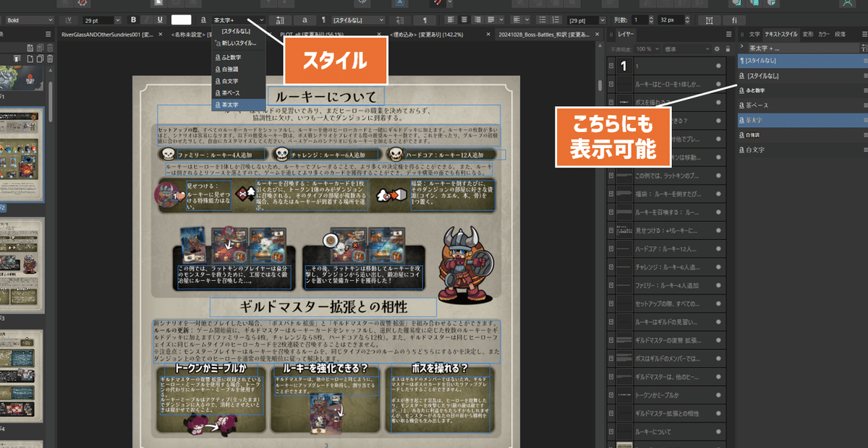The image size is (868, 448).
Task: Choose [スタイルなし] in the style dropdown list
Action: [x=239, y=32]
